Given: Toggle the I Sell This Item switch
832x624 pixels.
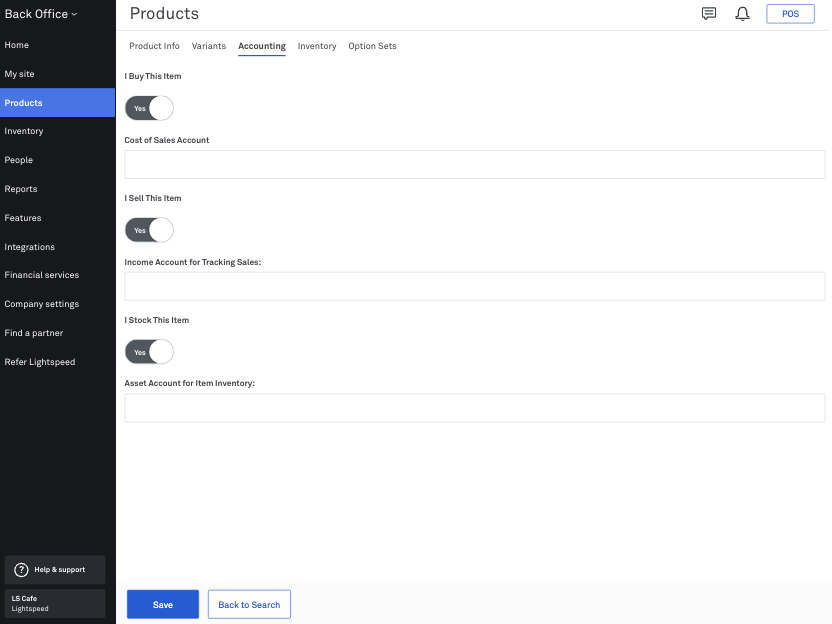Looking at the screenshot, I should click(x=149, y=230).
